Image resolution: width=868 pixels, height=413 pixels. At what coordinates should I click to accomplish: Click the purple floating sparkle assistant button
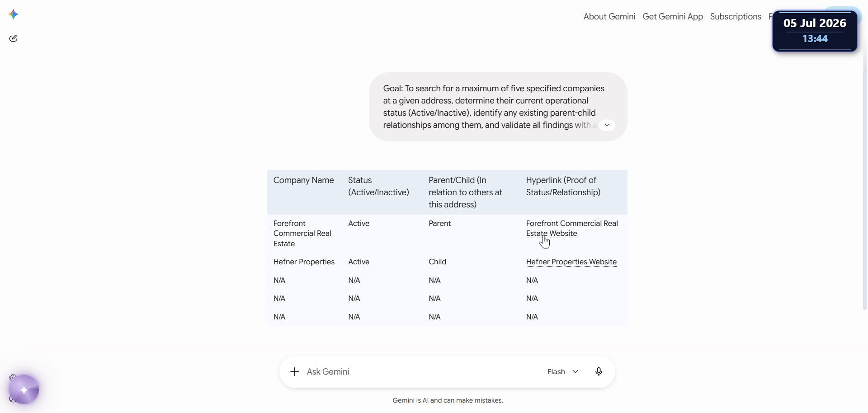coord(24,390)
